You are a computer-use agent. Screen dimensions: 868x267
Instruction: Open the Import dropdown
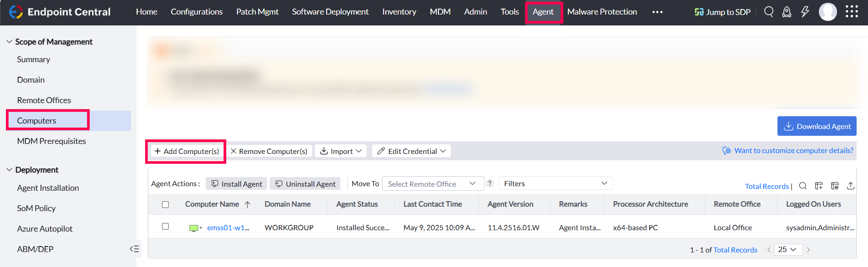[341, 151]
